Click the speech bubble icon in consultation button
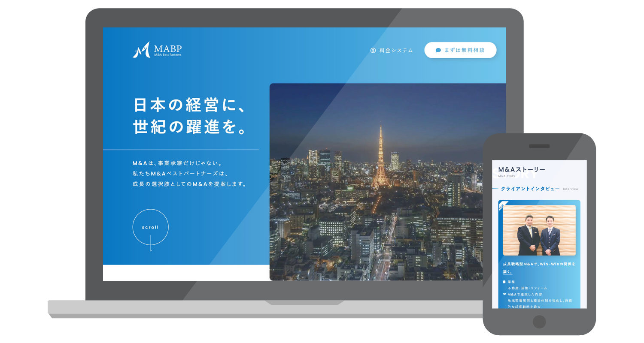Screen dimensions: 644x343 tap(438, 50)
